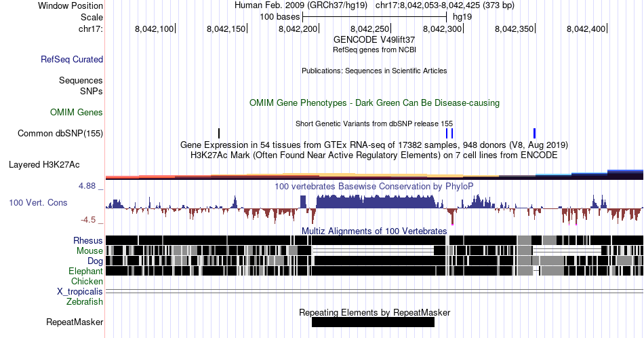Image resolution: width=644 pixels, height=338 pixels.
Task: Click the black RepeatMasker element block
Action: click(x=373, y=322)
